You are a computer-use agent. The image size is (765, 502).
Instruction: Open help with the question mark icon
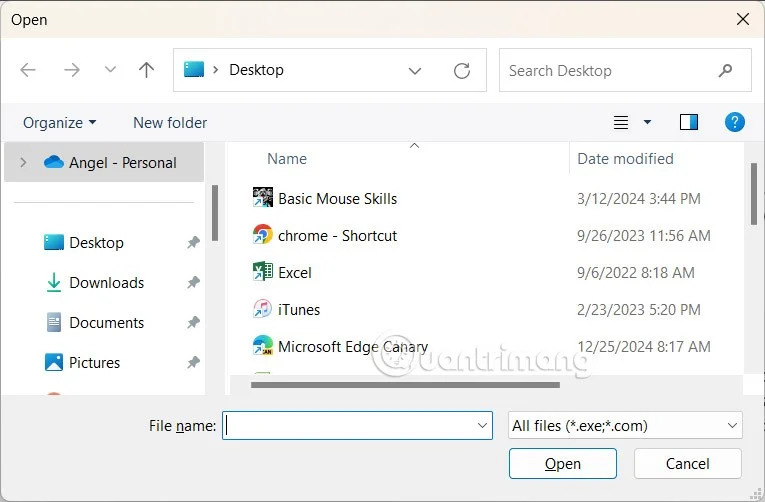[735, 122]
